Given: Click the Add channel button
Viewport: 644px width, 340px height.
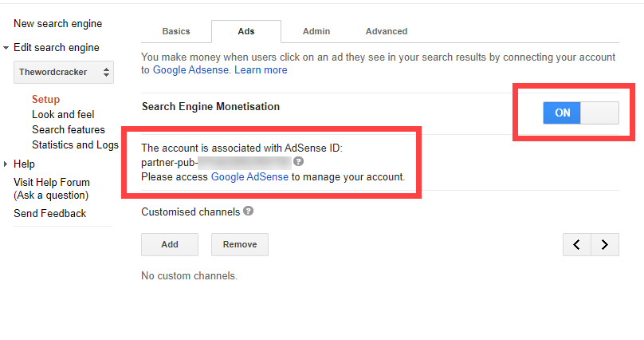Looking at the screenshot, I should tap(170, 244).
